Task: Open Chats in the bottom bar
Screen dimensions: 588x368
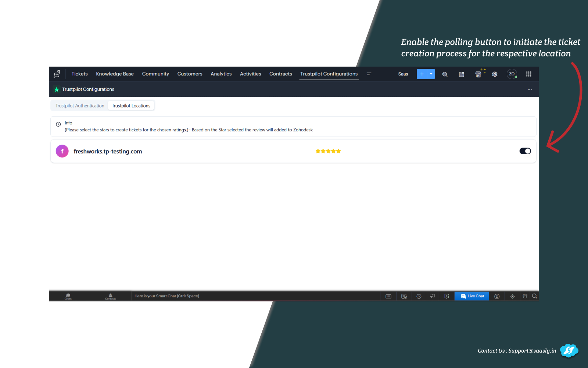Action: tap(68, 296)
